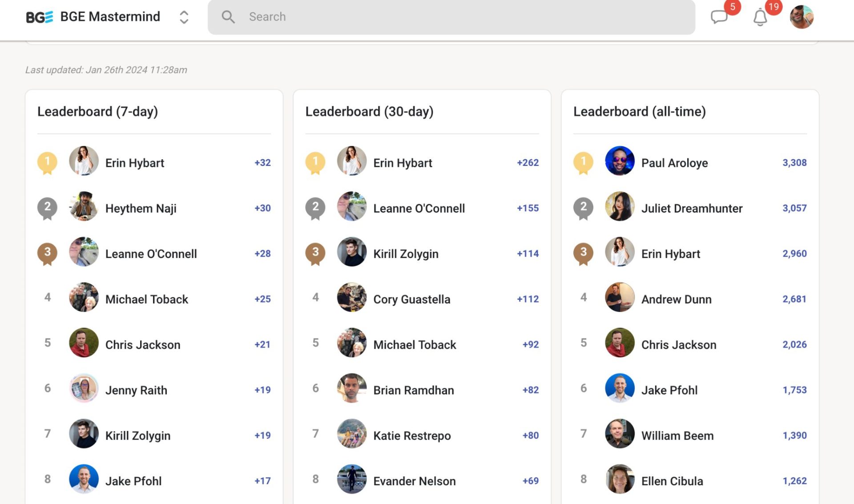This screenshot has width=854, height=504.
Task: Open notifications bell icon
Action: pyautogui.click(x=760, y=18)
